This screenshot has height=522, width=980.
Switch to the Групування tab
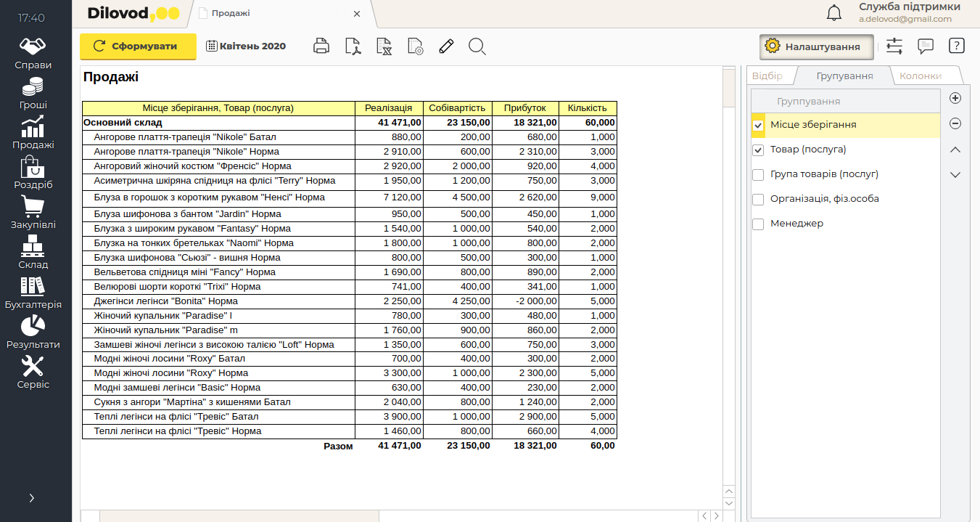[844, 76]
